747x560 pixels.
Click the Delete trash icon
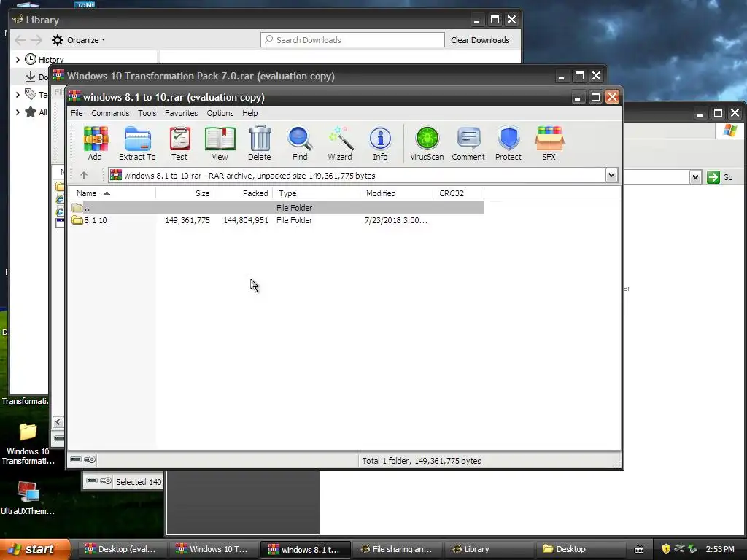tap(260, 143)
